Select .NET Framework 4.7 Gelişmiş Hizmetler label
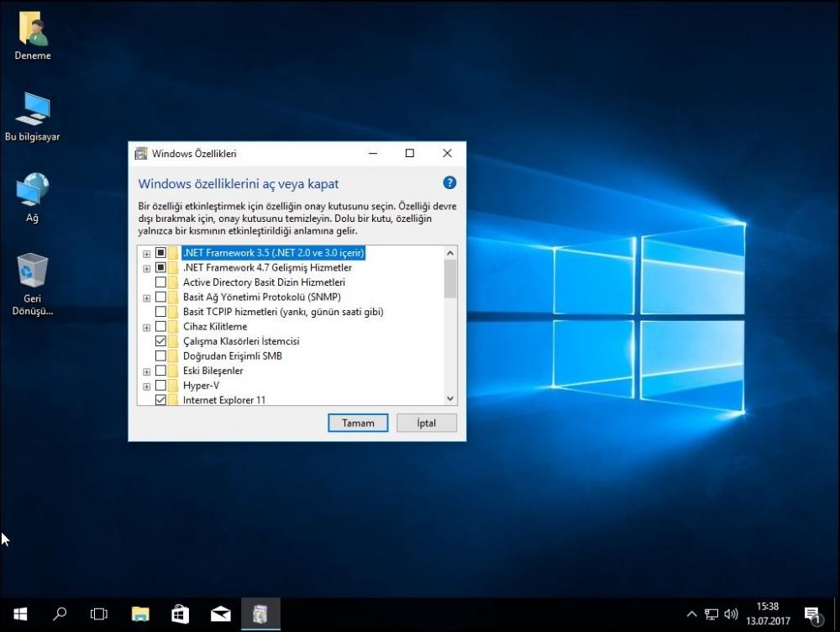840x632 pixels. click(267, 267)
